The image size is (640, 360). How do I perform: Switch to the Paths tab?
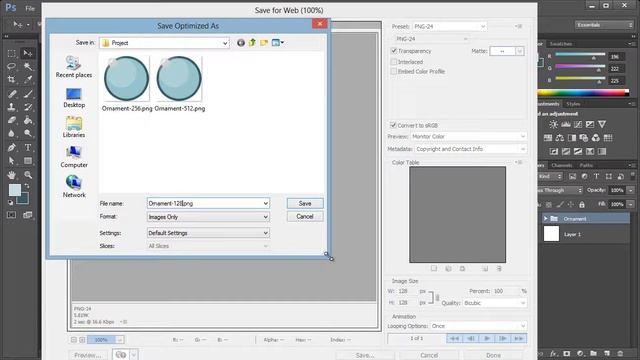(x=586, y=165)
